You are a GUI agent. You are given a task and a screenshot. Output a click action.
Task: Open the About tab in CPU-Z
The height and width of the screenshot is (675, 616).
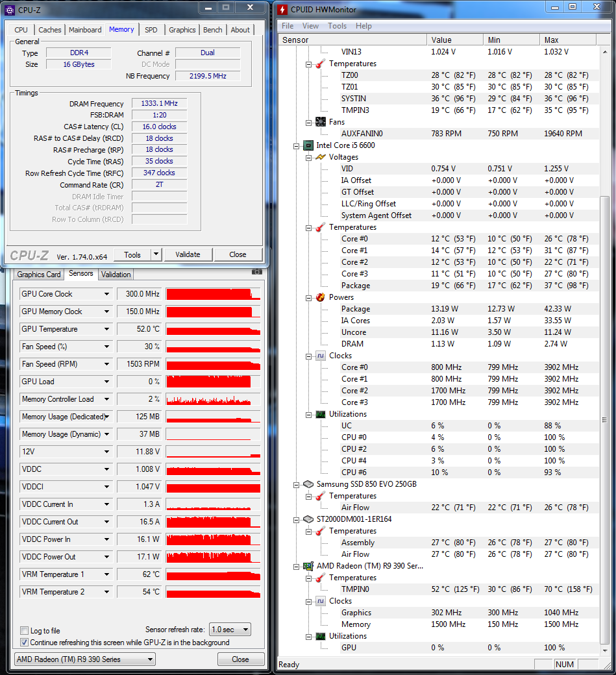click(240, 30)
